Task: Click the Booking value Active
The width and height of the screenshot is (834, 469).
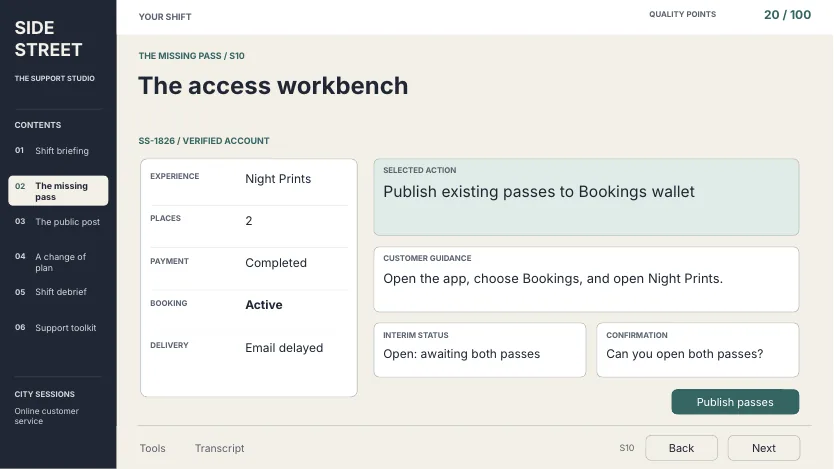Action: [x=264, y=305]
